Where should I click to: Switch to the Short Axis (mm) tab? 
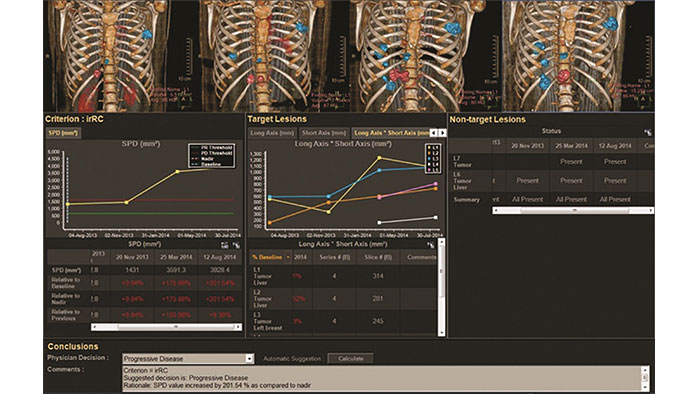point(324,133)
